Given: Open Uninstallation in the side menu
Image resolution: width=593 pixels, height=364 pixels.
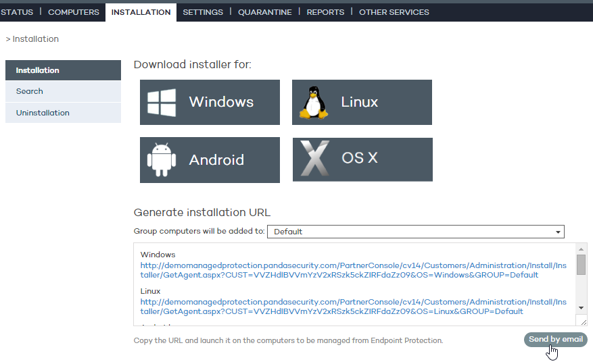Looking at the screenshot, I should pyautogui.click(x=63, y=113).
